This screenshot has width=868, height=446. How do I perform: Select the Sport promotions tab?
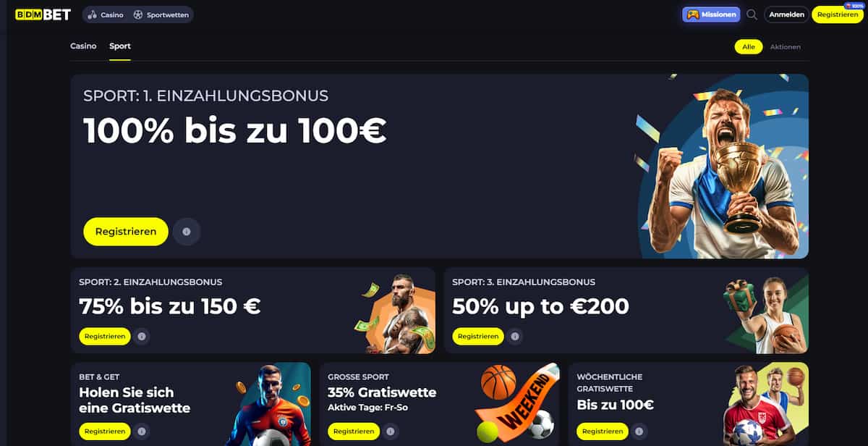click(120, 46)
